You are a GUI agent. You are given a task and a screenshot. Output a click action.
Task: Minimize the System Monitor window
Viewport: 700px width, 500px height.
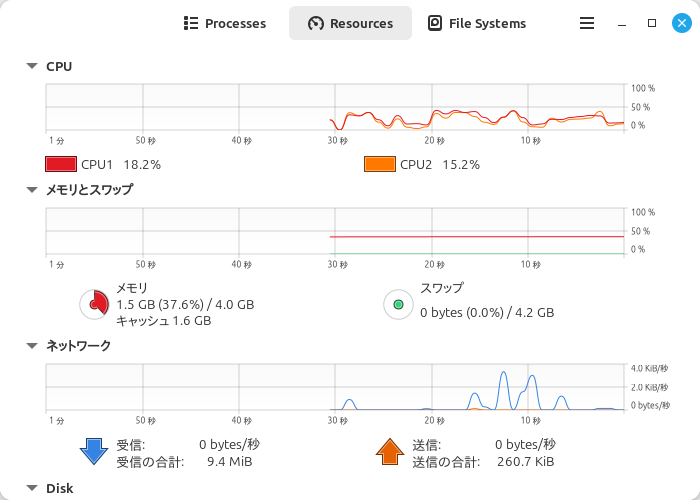tap(623, 23)
